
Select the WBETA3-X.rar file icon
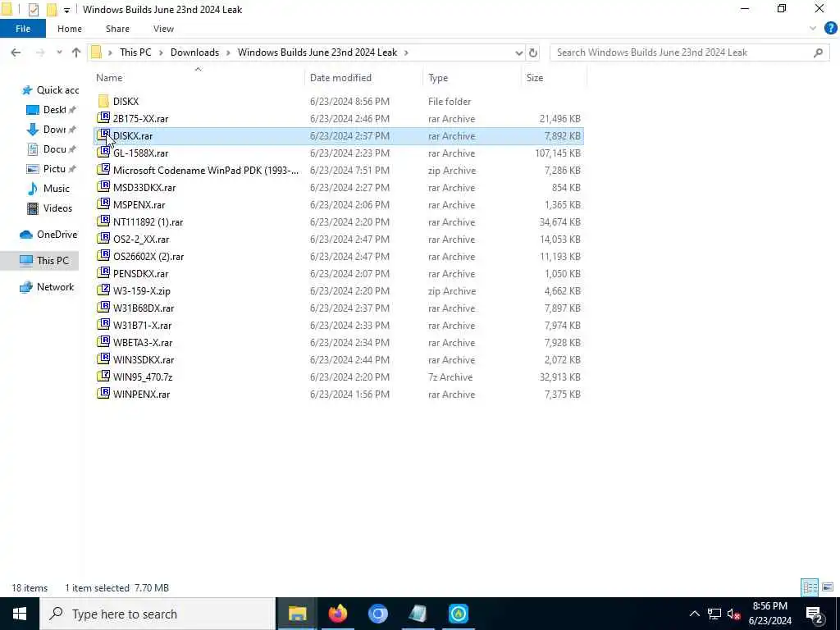(x=103, y=342)
